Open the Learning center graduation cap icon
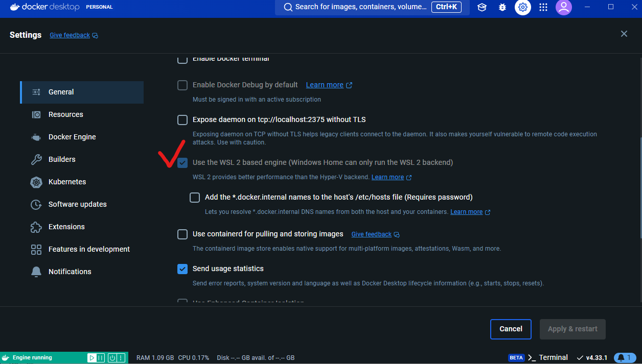Image resolution: width=642 pixels, height=364 pixels. click(x=482, y=7)
